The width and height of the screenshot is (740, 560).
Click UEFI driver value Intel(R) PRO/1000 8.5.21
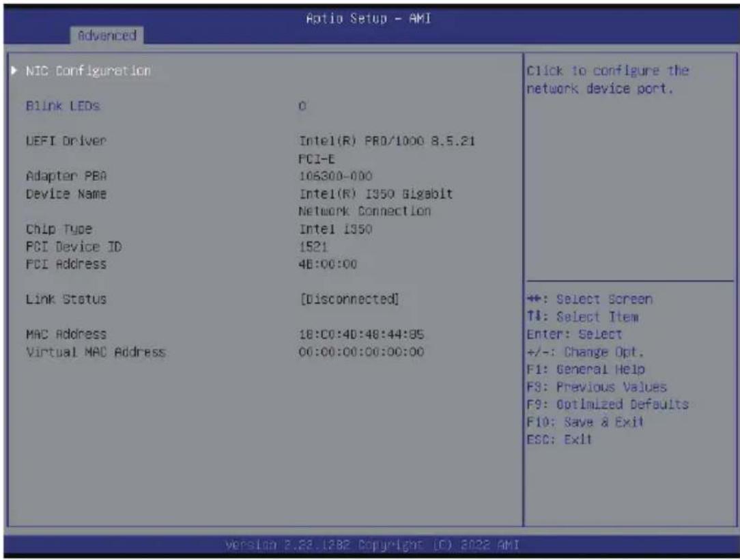click(x=387, y=141)
